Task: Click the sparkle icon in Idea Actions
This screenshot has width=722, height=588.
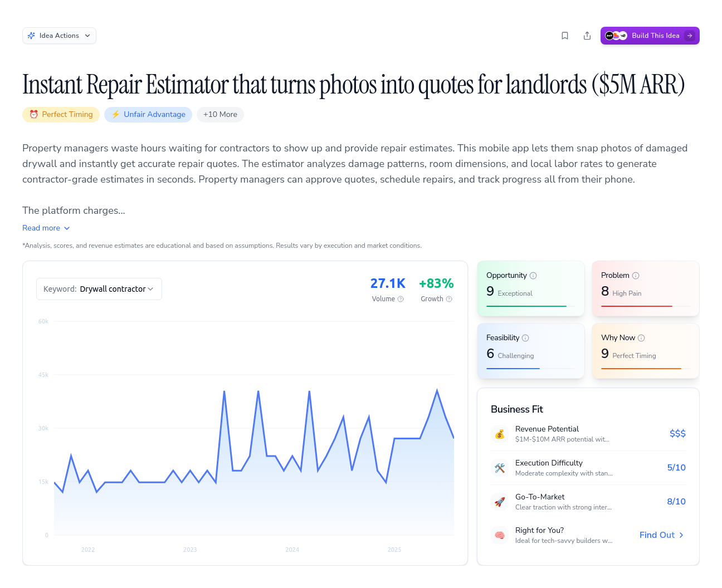Action: tap(32, 36)
